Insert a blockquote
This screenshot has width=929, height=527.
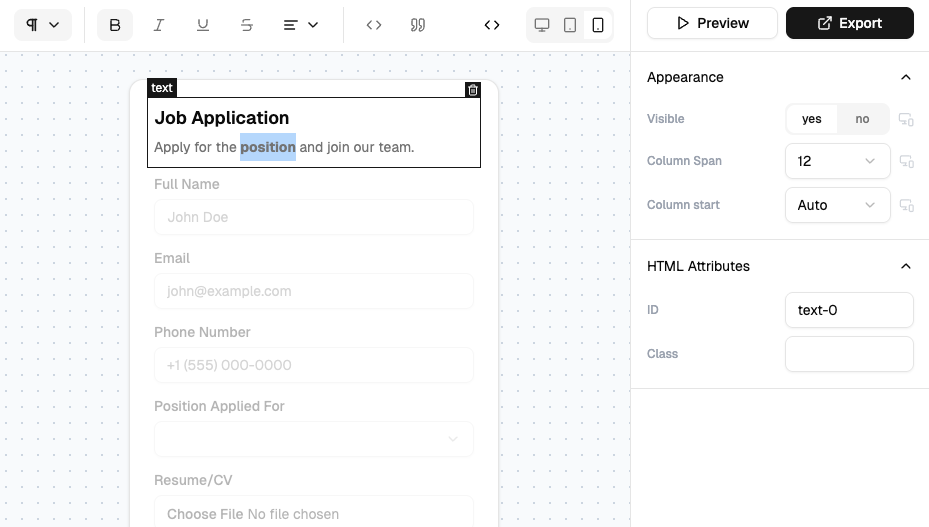(418, 25)
